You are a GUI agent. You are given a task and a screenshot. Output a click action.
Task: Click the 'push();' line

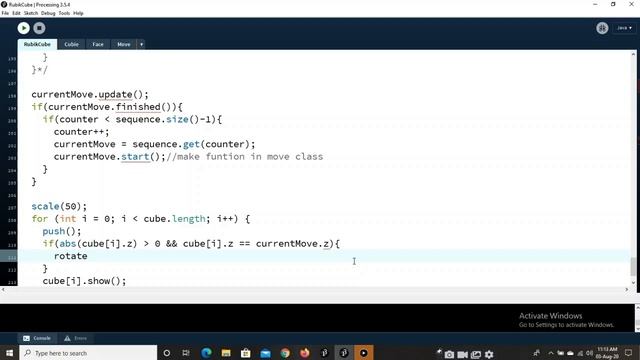coord(62,231)
